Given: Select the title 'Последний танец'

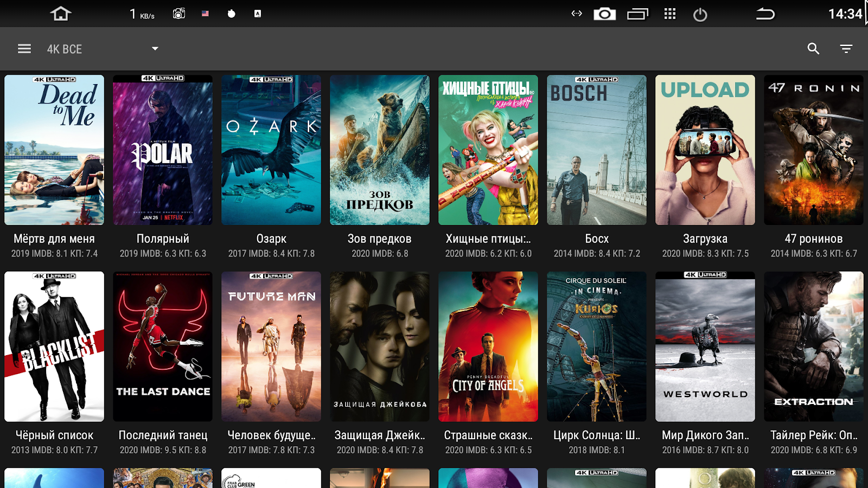Looking at the screenshot, I should pyautogui.click(x=163, y=435).
